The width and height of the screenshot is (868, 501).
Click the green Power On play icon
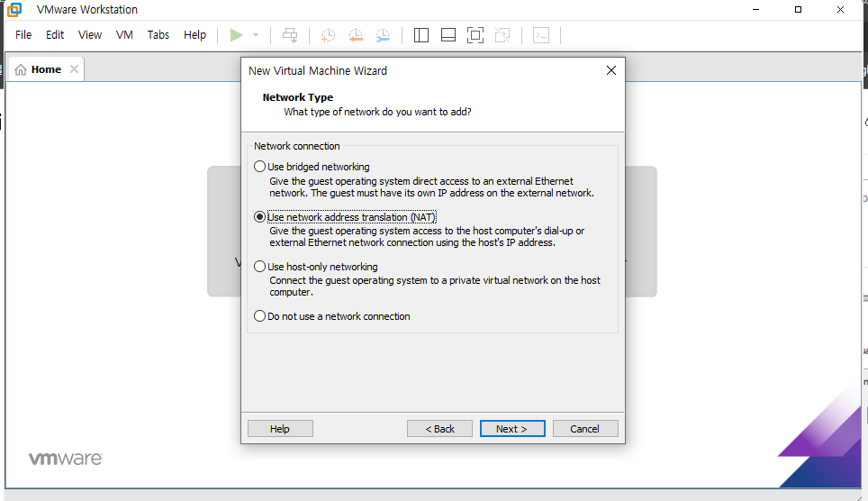(x=237, y=35)
